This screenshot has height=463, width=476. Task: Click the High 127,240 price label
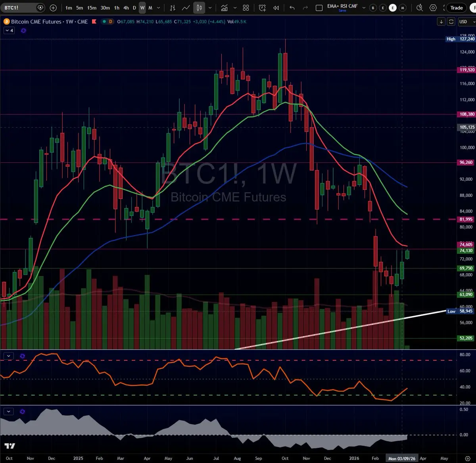pos(460,39)
